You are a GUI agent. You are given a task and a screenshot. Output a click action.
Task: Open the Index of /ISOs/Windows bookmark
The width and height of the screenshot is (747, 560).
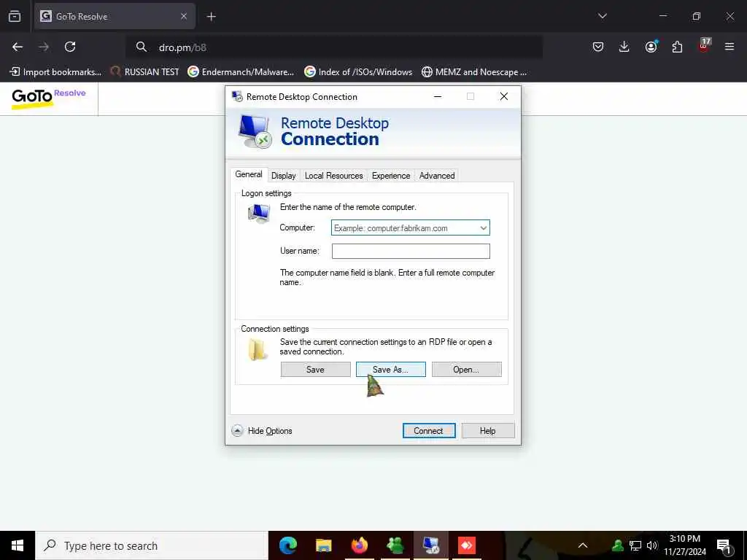(x=358, y=72)
